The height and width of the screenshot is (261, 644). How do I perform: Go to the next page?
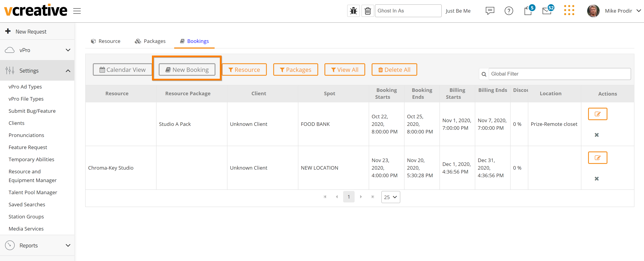361,197
